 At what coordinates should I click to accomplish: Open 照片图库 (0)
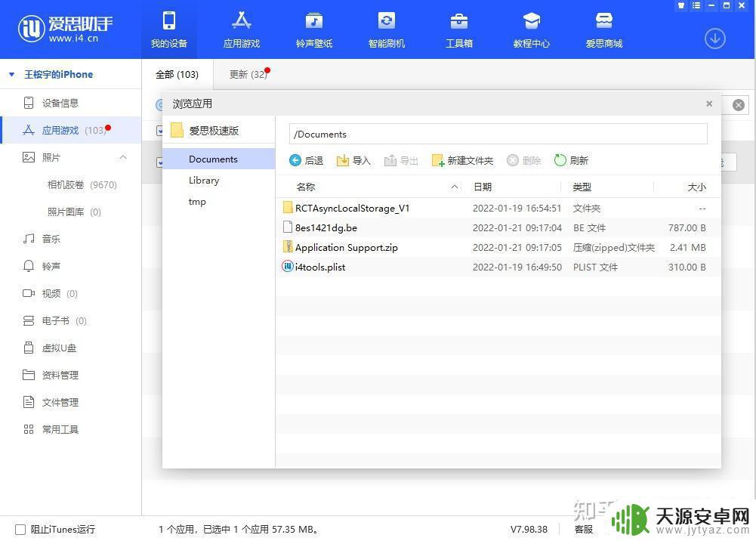[x=74, y=212]
